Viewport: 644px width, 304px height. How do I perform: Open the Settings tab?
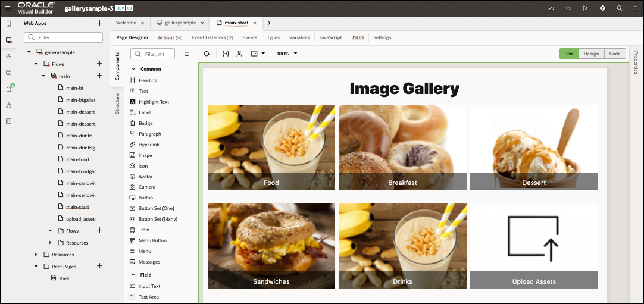click(x=382, y=37)
